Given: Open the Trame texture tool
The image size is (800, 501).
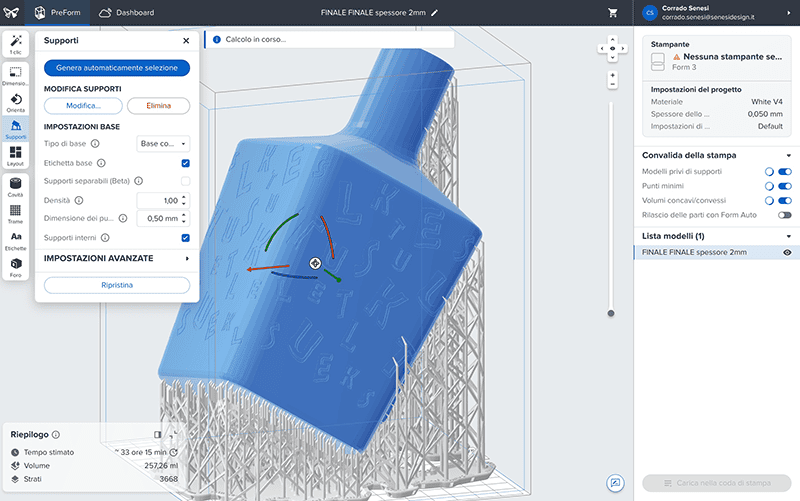Looking at the screenshot, I should (x=15, y=214).
